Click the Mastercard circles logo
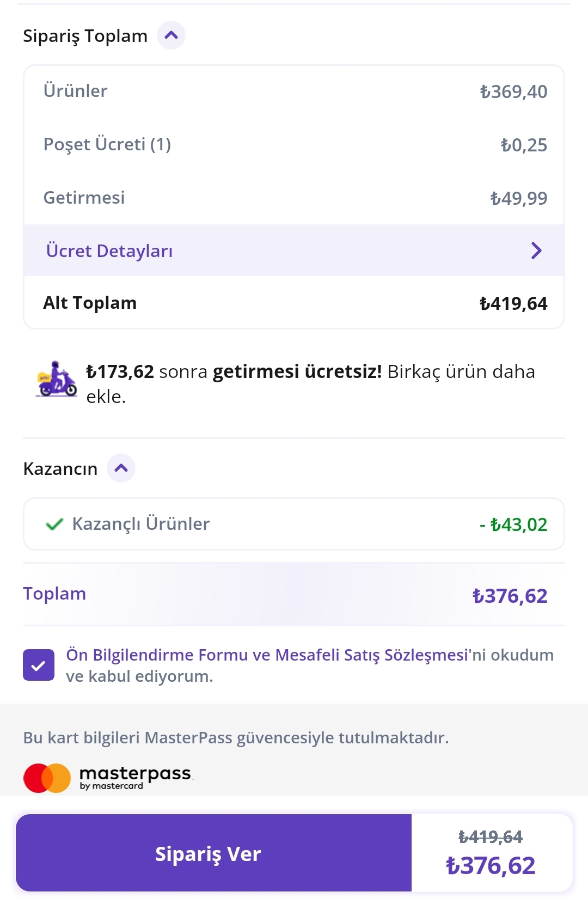Viewport: 588px width, 910px height. pos(47,778)
